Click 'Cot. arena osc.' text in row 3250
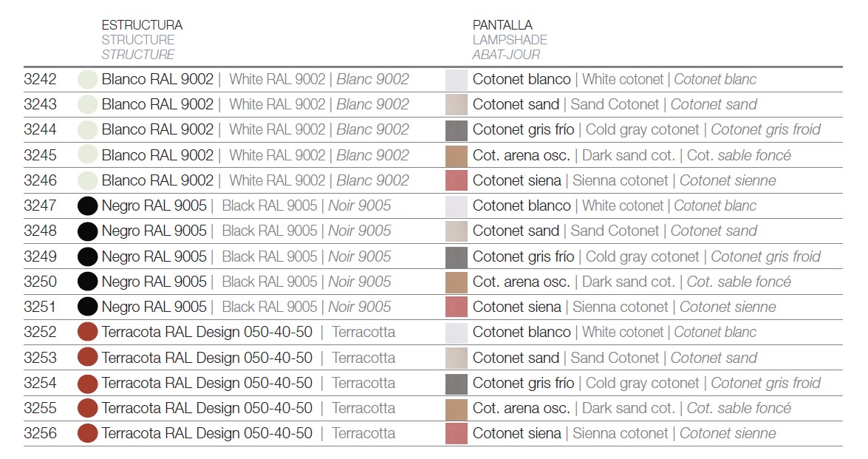This screenshot has height=459, width=868. pyautogui.click(x=521, y=282)
